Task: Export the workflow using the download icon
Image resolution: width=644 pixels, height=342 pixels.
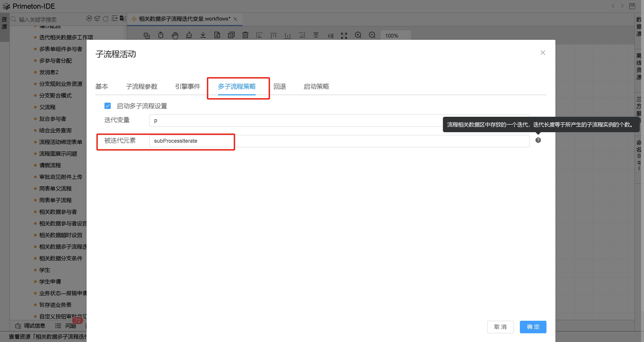Action: pos(203,35)
